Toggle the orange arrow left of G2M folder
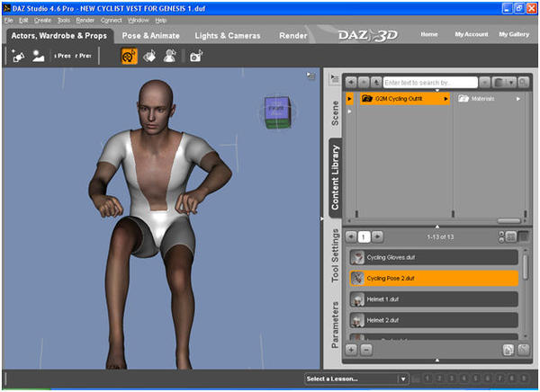The width and height of the screenshot is (540, 392). pos(349,99)
